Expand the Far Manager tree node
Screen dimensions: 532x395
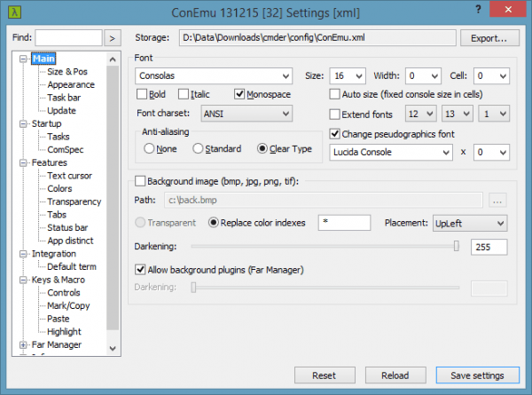click(22, 344)
